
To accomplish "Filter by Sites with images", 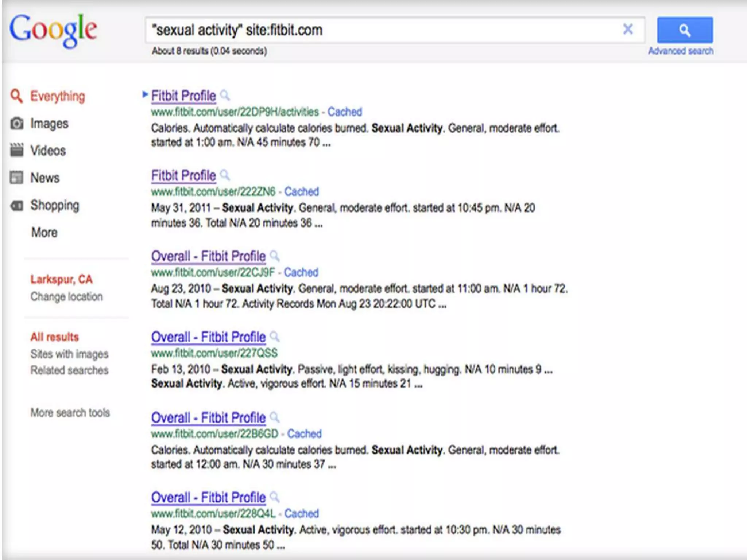I will 69,354.
